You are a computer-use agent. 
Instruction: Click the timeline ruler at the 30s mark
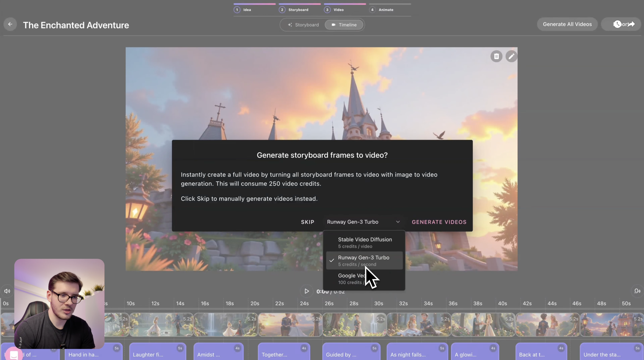379,303
